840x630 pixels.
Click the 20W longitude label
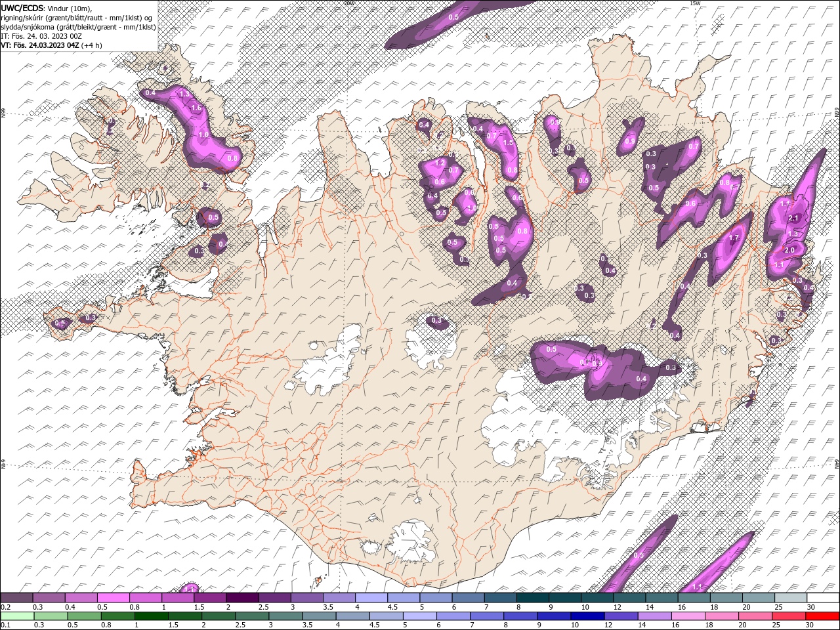[x=348, y=3]
